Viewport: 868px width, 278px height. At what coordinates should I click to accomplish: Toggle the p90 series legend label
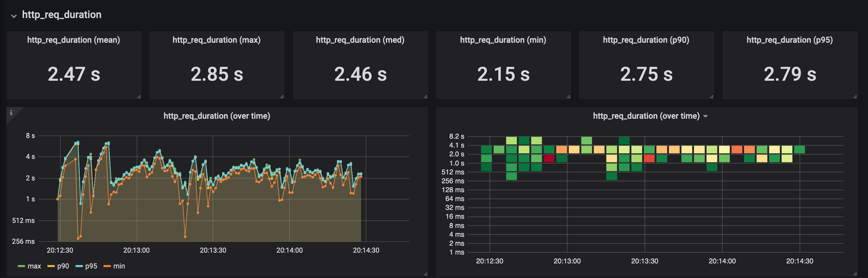(x=63, y=266)
